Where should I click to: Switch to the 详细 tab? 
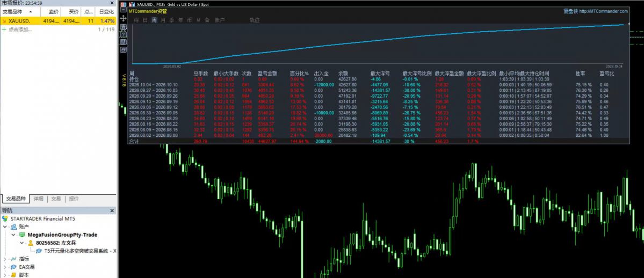tap(38, 199)
